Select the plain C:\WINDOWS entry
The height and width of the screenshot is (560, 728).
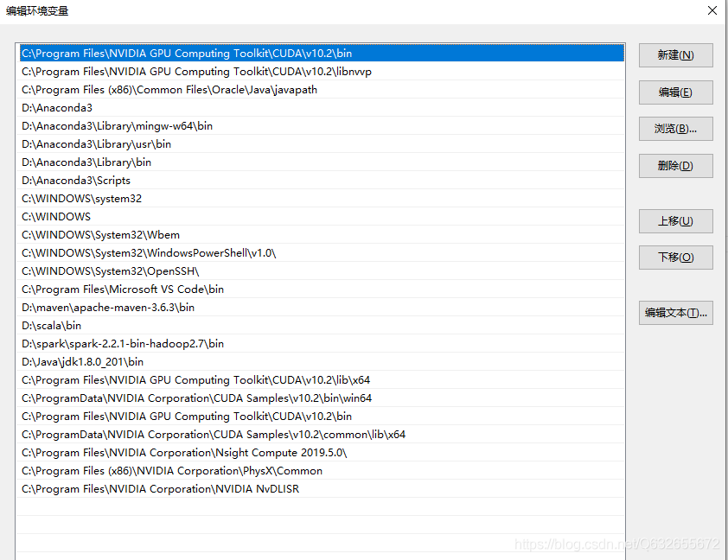322,216
